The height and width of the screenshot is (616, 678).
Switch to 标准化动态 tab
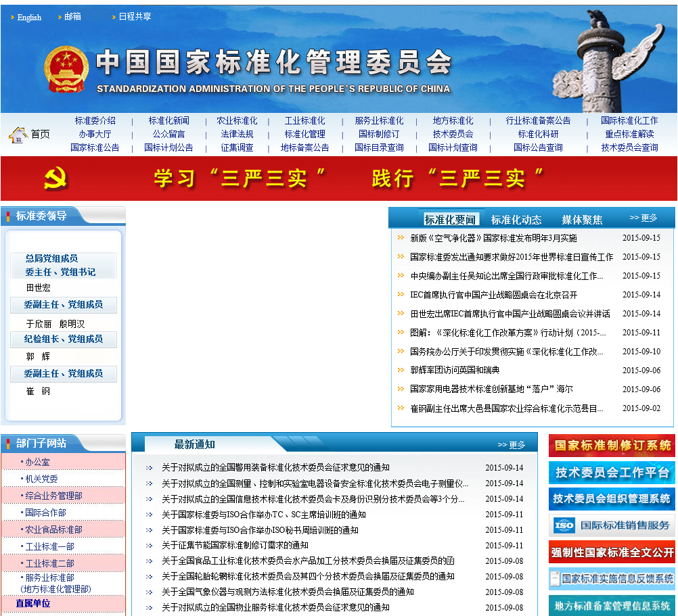516,220
